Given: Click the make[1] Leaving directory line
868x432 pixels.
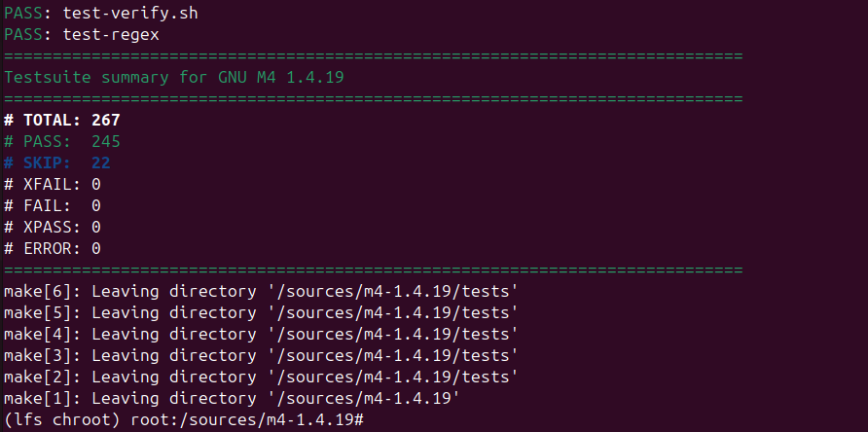Looking at the screenshot, I should pyautogui.click(x=232, y=398).
